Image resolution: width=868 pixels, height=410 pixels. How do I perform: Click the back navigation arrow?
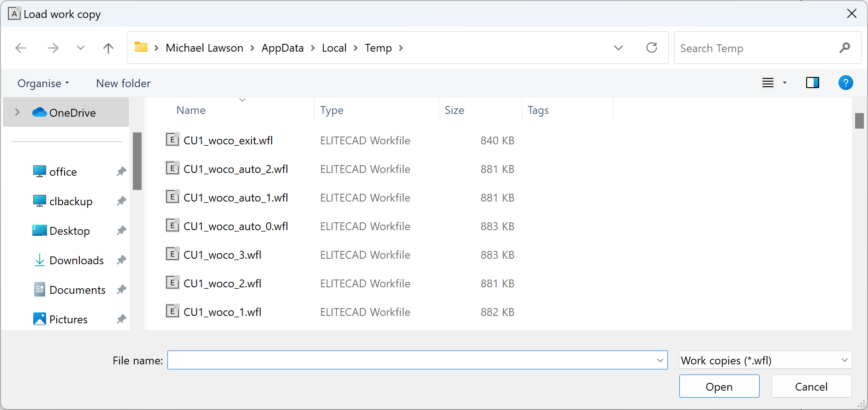pyautogui.click(x=21, y=48)
